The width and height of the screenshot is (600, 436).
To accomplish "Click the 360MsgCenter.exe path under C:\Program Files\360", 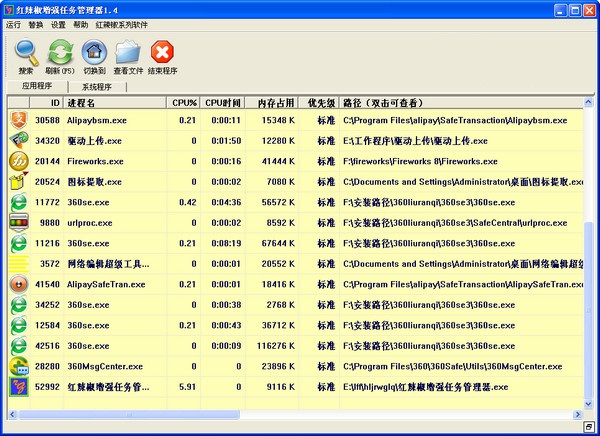I will (452, 366).
